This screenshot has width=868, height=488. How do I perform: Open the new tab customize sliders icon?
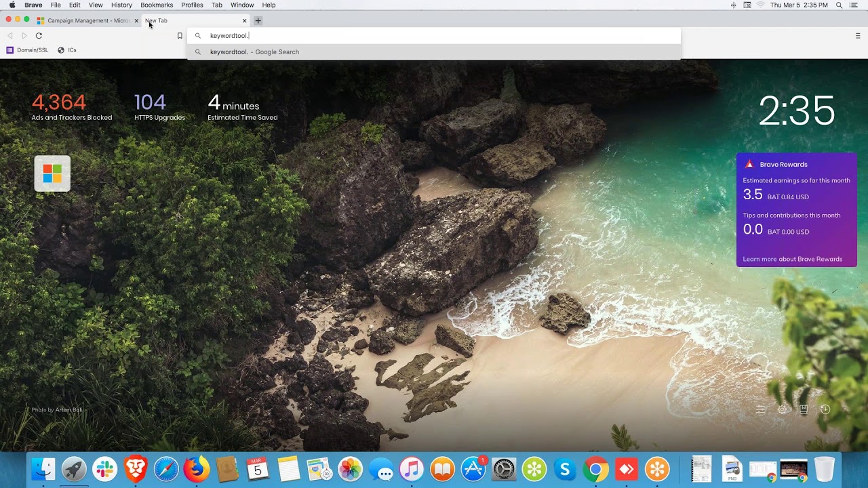tap(761, 409)
